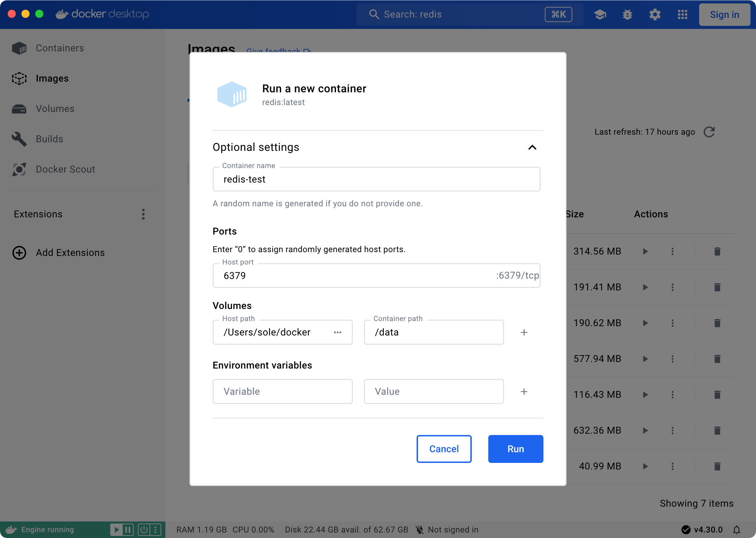Run the 577.94 MB image

point(645,359)
